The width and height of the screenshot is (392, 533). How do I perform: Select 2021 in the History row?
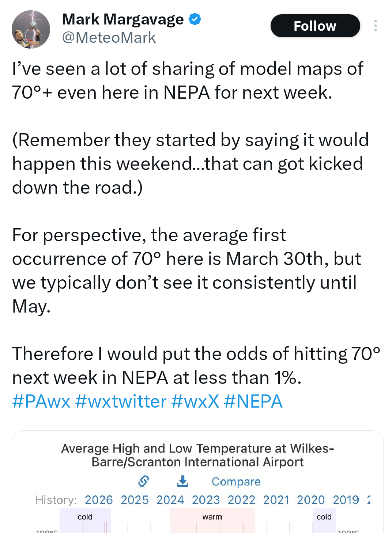click(276, 500)
